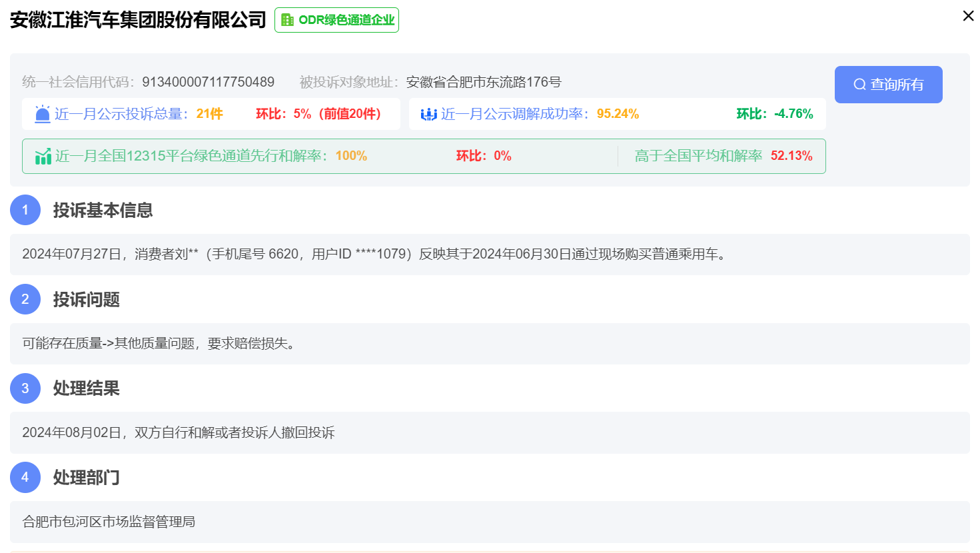The height and width of the screenshot is (553, 980).
Task: Open the 查询所有 search button
Action: point(888,84)
